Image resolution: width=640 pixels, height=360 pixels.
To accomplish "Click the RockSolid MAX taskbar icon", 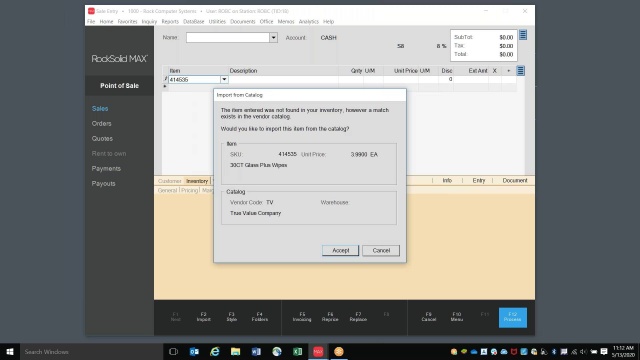I will [318, 351].
